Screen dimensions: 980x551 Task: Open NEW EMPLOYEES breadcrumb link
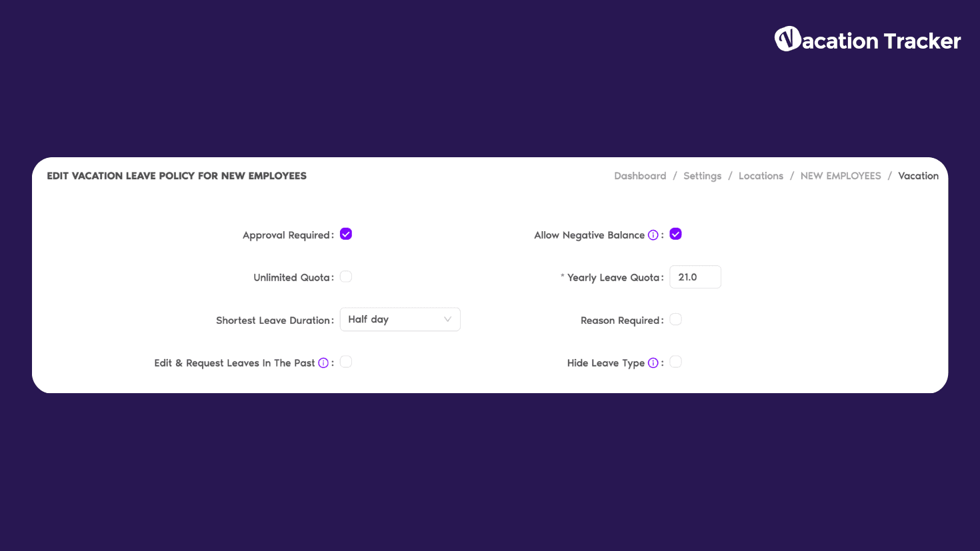coord(841,176)
